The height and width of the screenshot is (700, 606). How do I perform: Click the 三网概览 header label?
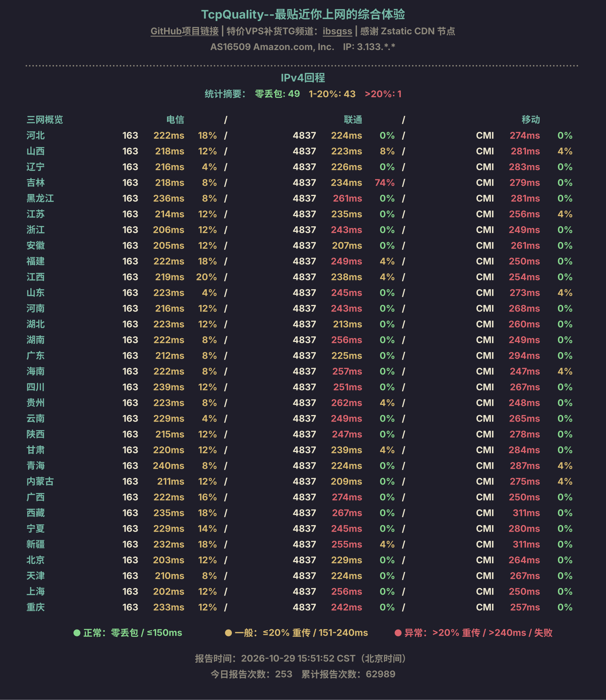pyautogui.click(x=45, y=119)
